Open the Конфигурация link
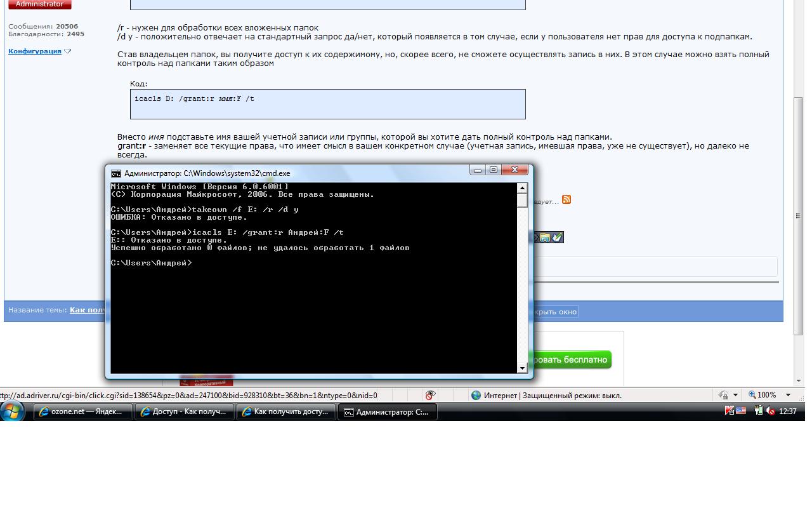The width and height of the screenshot is (812, 508). click(35, 51)
